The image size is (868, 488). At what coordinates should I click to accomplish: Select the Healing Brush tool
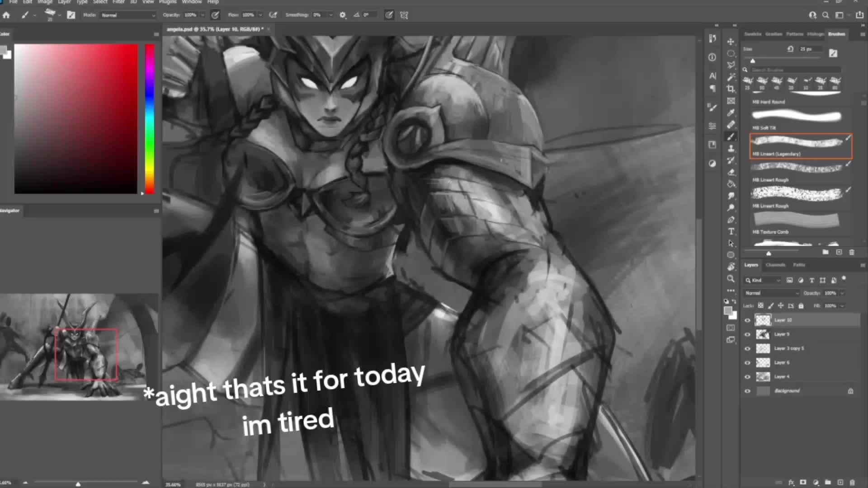pyautogui.click(x=731, y=124)
